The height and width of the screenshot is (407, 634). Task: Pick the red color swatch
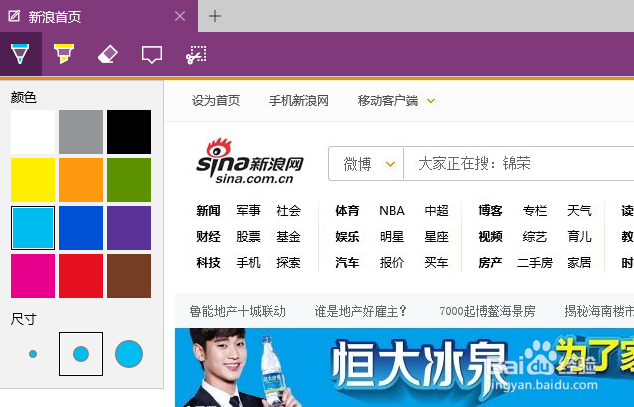coord(81,276)
